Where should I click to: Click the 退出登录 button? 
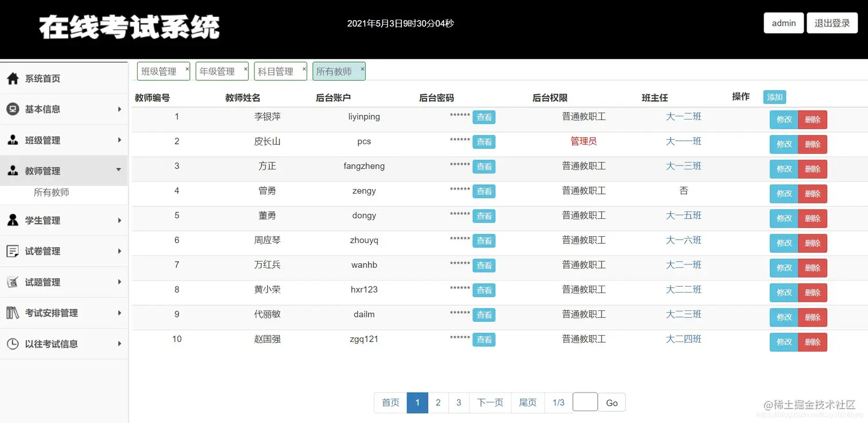point(832,23)
